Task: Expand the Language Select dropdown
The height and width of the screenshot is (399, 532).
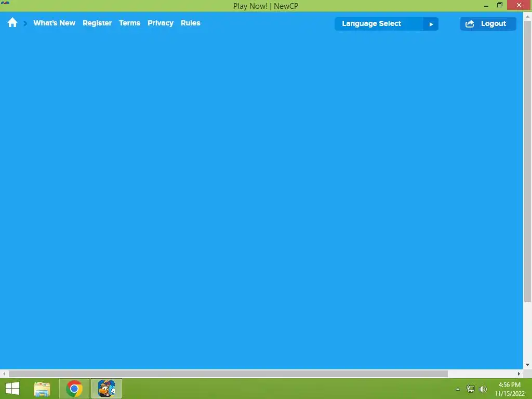Action: 387,24
